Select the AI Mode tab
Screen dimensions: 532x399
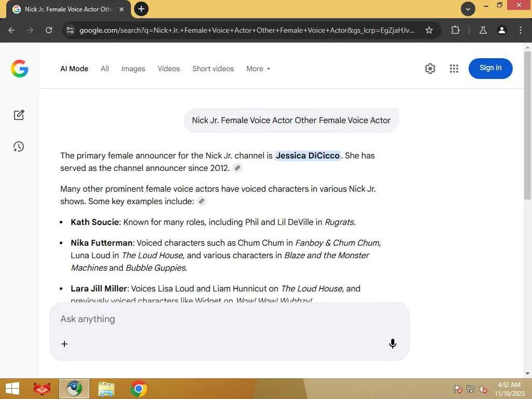(x=74, y=69)
